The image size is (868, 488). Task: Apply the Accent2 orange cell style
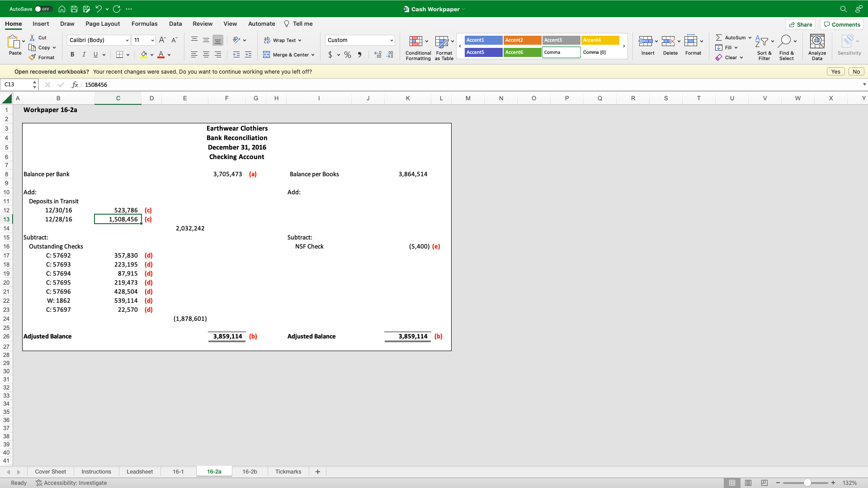[x=522, y=40]
